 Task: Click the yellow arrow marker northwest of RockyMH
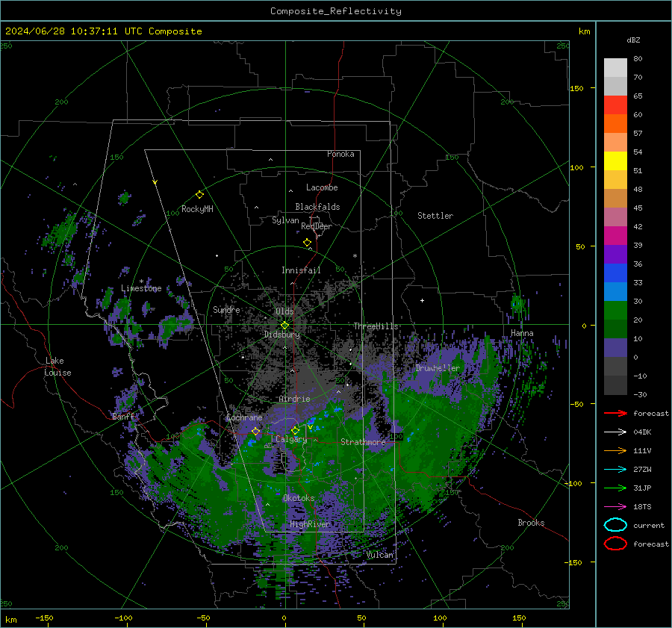click(155, 182)
